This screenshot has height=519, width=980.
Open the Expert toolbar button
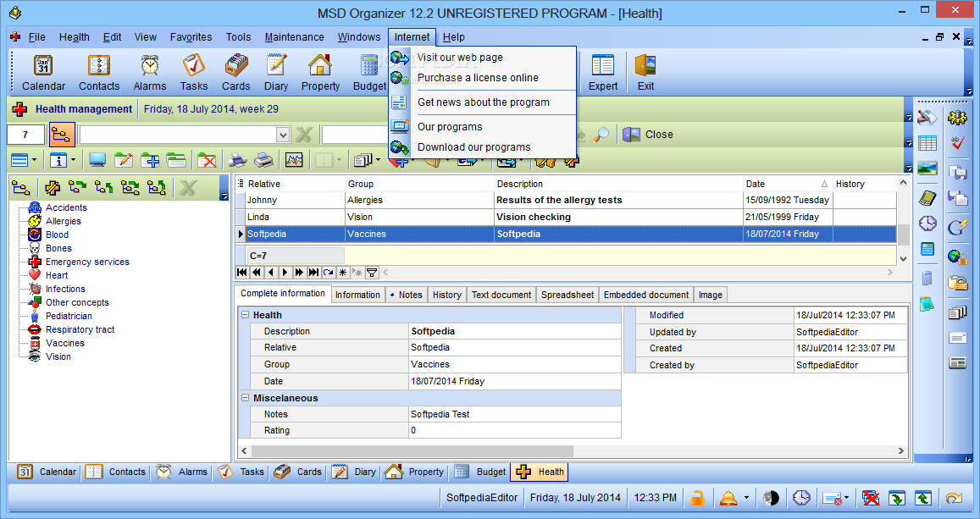point(602,73)
